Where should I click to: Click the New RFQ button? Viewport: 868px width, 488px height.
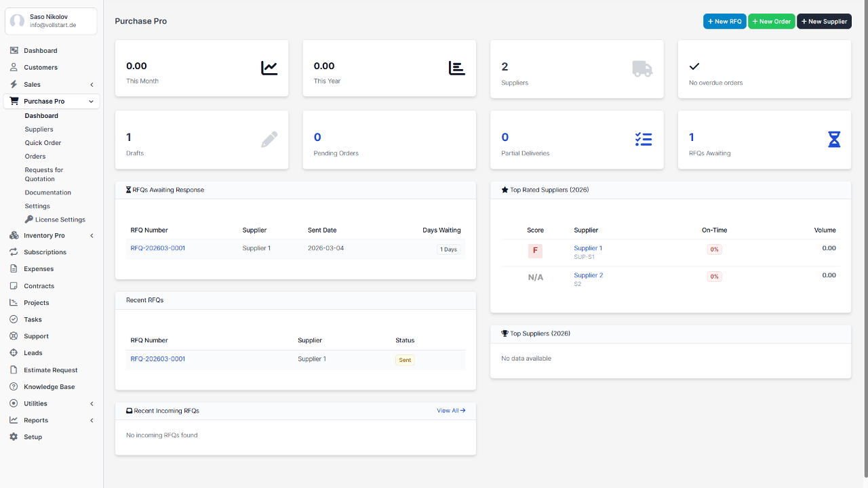pos(725,21)
